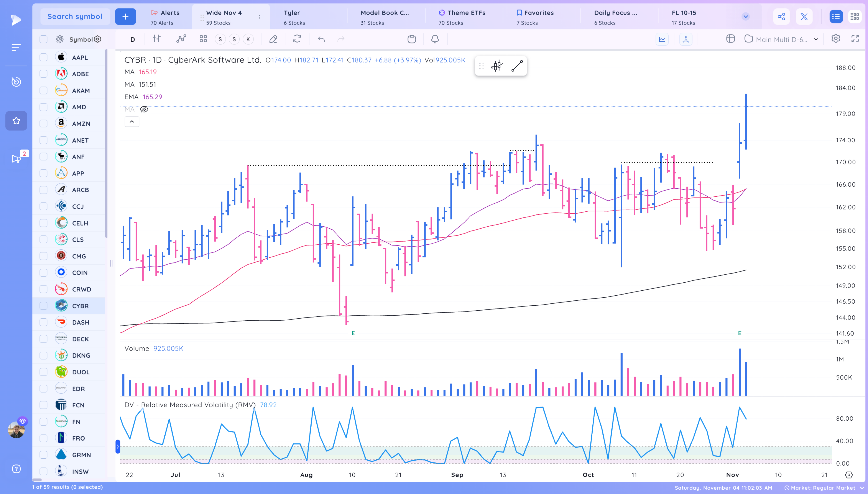
Task: Toggle the network nodes panel icon
Action: pyautogui.click(x=686, y=39)
